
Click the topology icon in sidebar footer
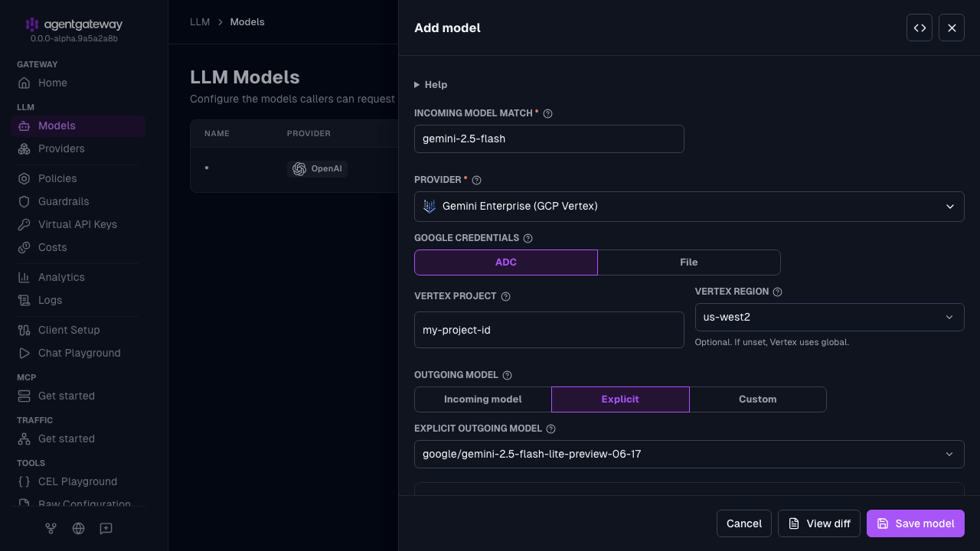[x=51, y=528]
